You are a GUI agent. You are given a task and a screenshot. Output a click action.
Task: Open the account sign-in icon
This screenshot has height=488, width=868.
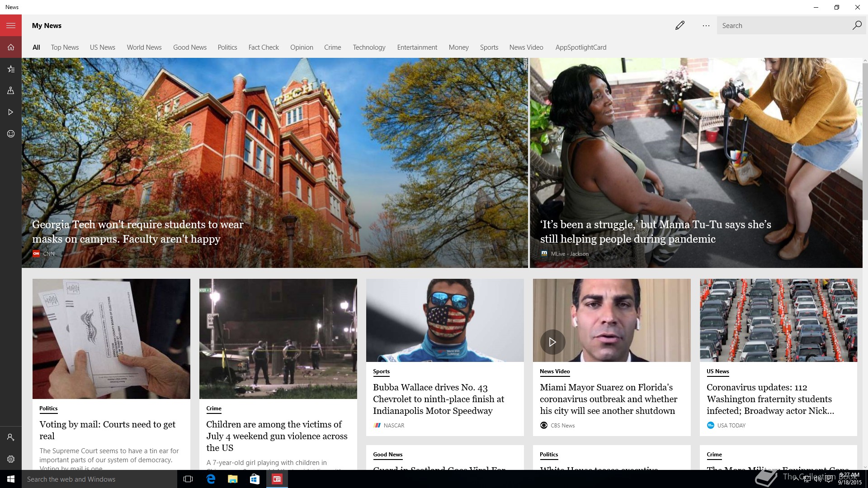pos(11,437)
